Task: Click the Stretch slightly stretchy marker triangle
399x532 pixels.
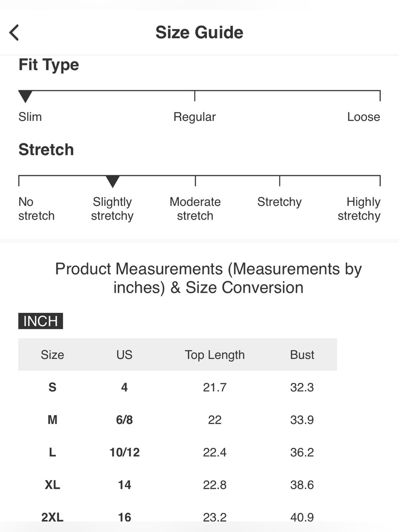Action: [113, 182]
